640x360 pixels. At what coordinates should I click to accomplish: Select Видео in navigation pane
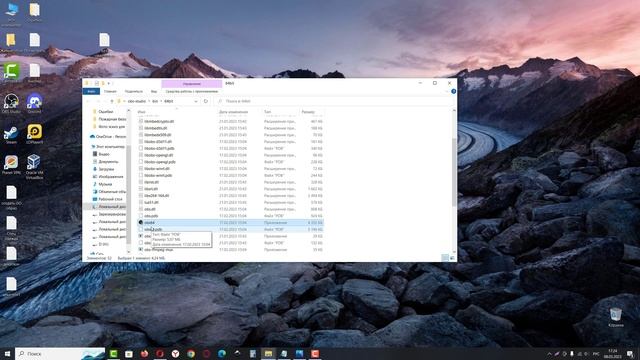tap(104, 154)
